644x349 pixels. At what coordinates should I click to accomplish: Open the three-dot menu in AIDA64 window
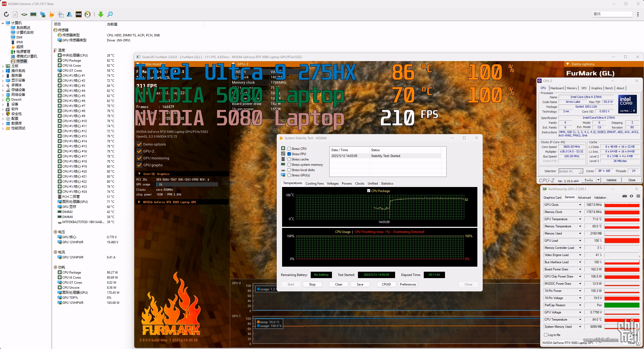pyautogui.click(x=638, y=14)
